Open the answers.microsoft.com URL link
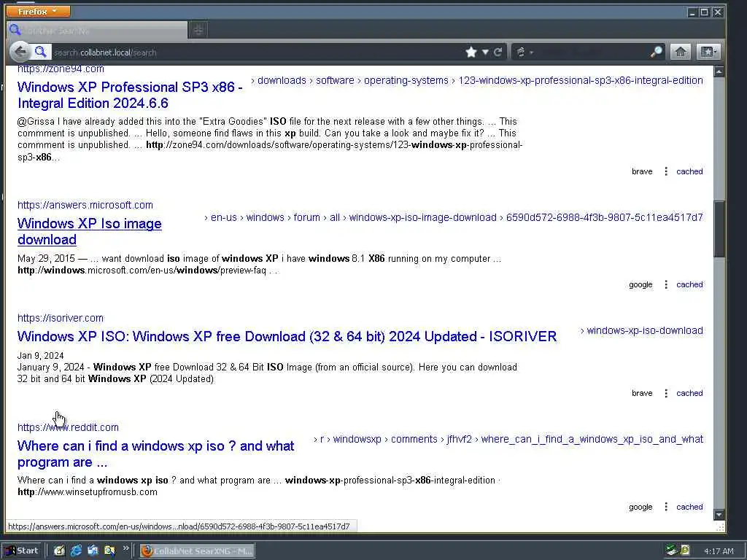The image size is (747, 560). coord(85,205)
